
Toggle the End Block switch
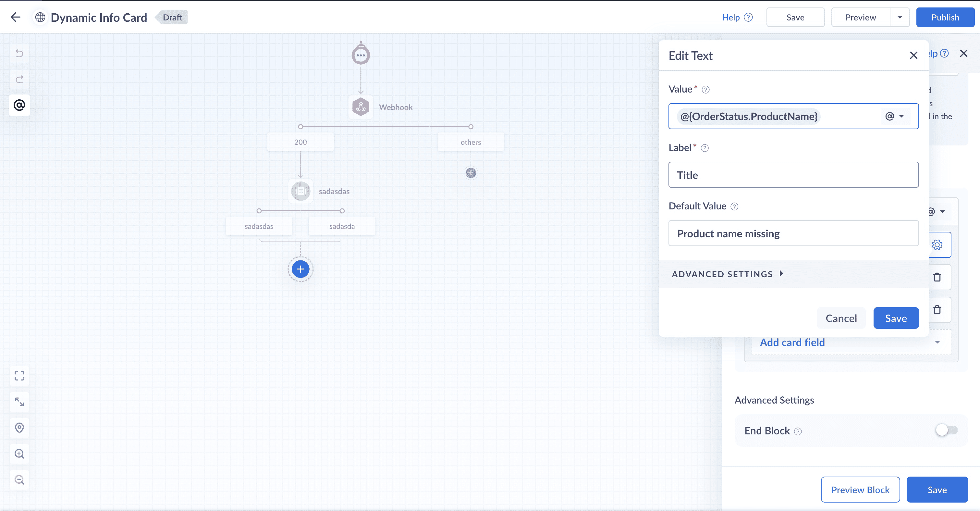946,430
